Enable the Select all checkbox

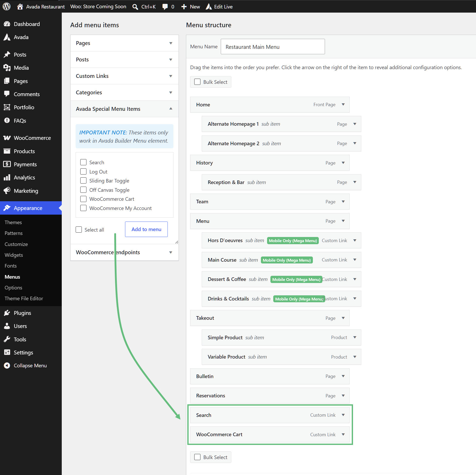click(x=79, y=230)
